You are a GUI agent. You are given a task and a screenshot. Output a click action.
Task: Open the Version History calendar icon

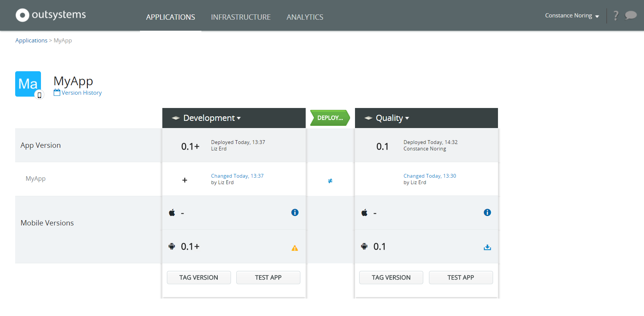57,92
